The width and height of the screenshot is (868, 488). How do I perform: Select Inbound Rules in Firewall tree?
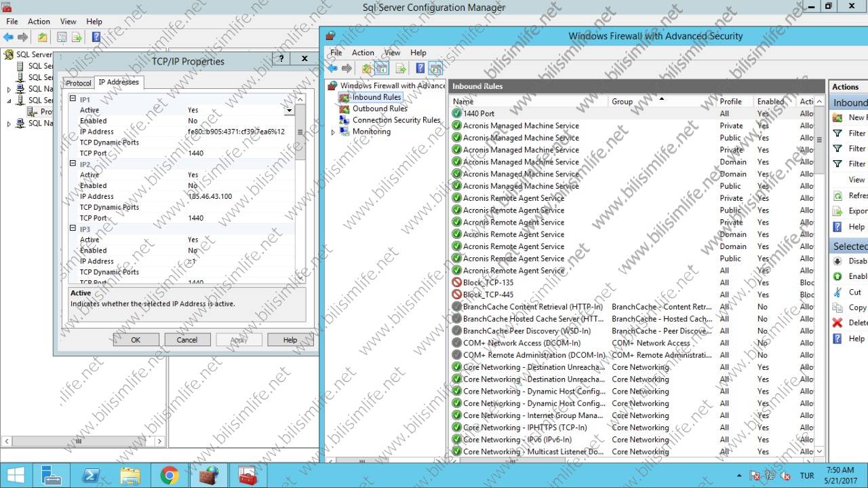pyautogui.click(x=376, y=97)
